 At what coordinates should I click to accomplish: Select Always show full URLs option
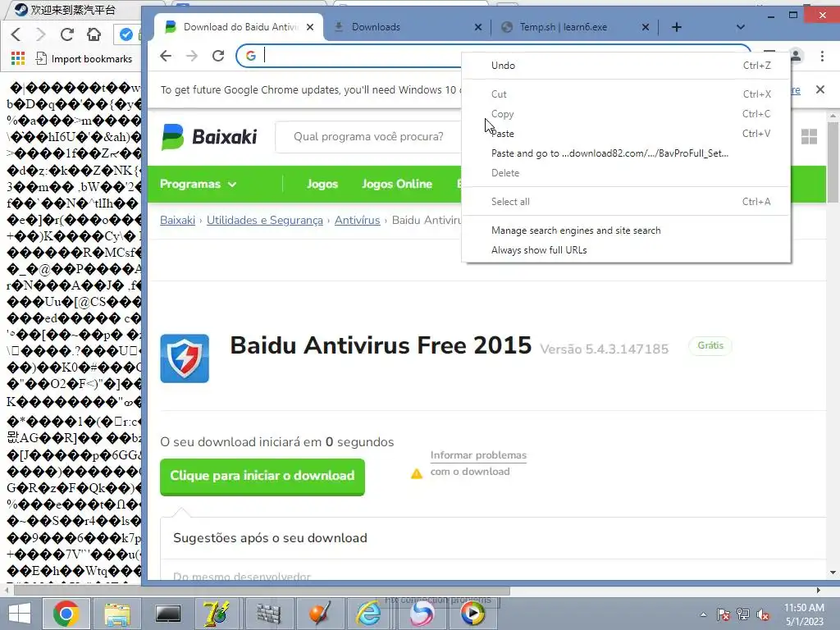click(x=626, y=250)
